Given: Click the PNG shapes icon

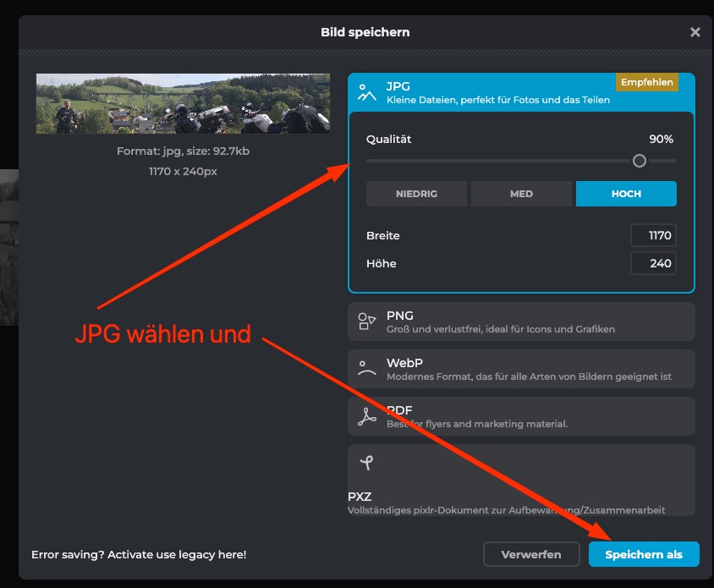Looking at the screenshot, I should 367,321.
